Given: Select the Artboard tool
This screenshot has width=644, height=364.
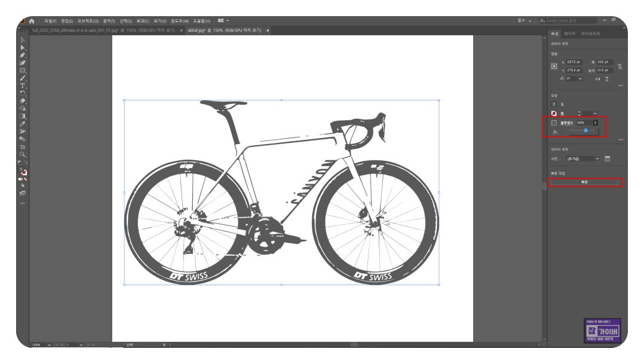Looking at the screenshot, I should [x=23, y=146].
